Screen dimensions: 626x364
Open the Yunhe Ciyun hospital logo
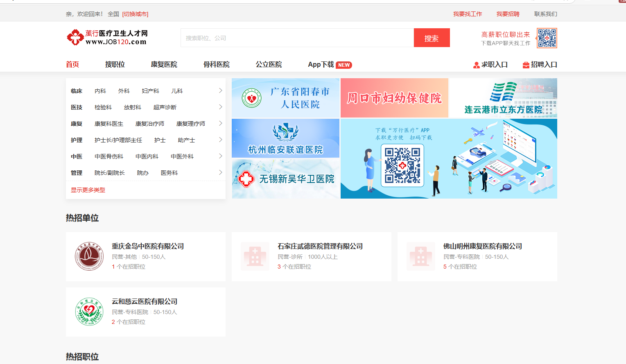click(x=89, y=312)
